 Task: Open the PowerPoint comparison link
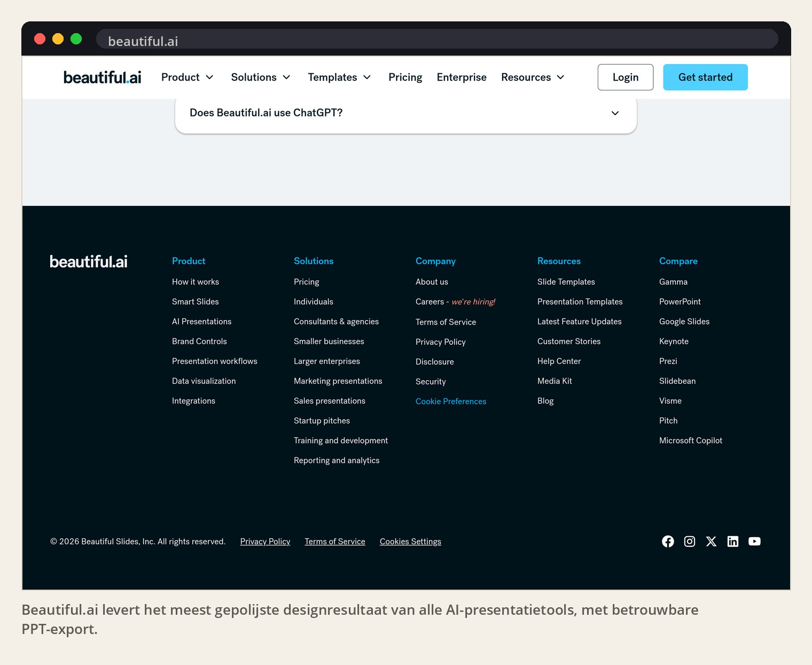680,301
